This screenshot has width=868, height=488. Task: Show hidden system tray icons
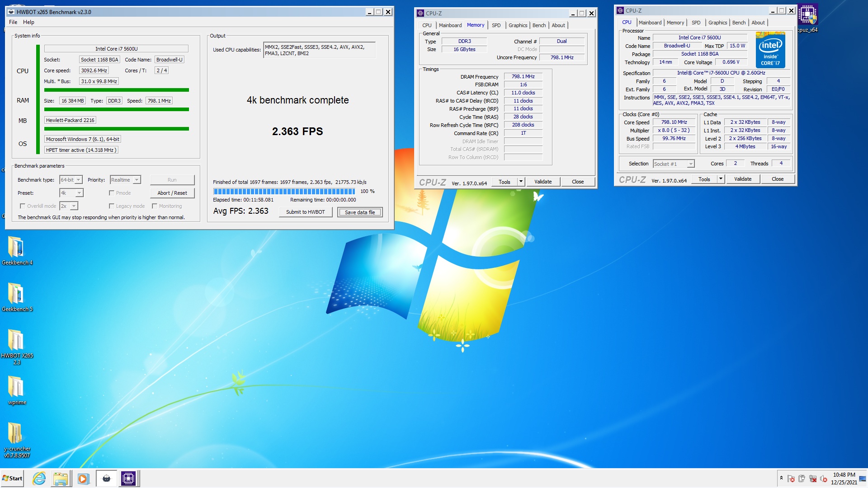coord(781,478)
